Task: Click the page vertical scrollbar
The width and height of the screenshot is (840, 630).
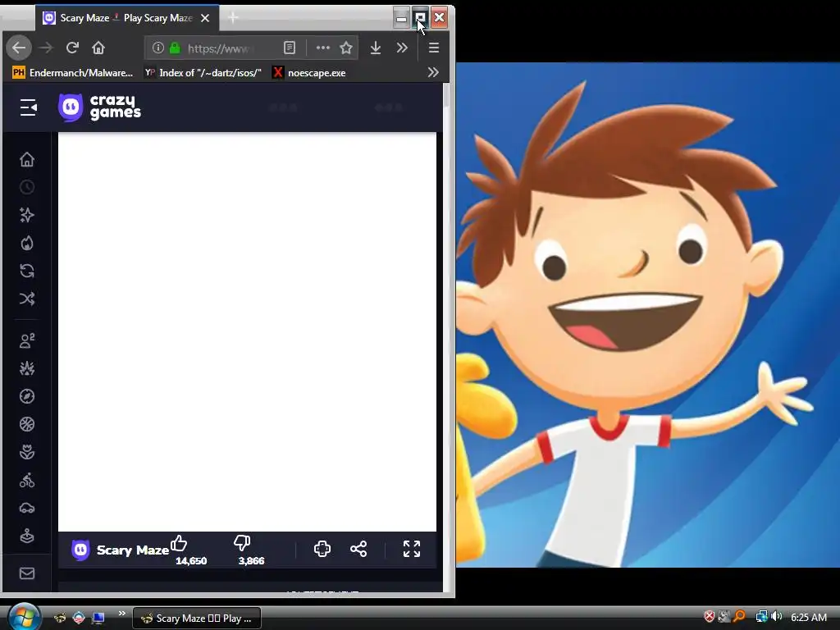Action: click(x=446, y=97)
